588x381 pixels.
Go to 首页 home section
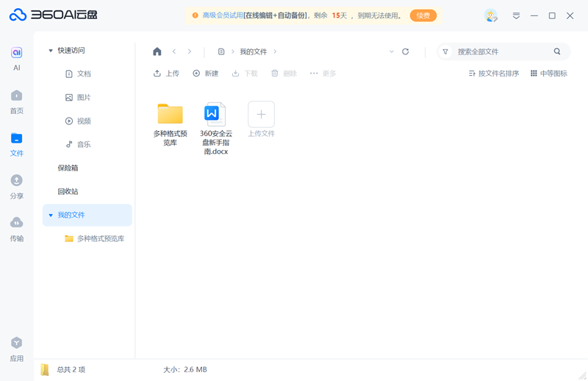[16, 101]
